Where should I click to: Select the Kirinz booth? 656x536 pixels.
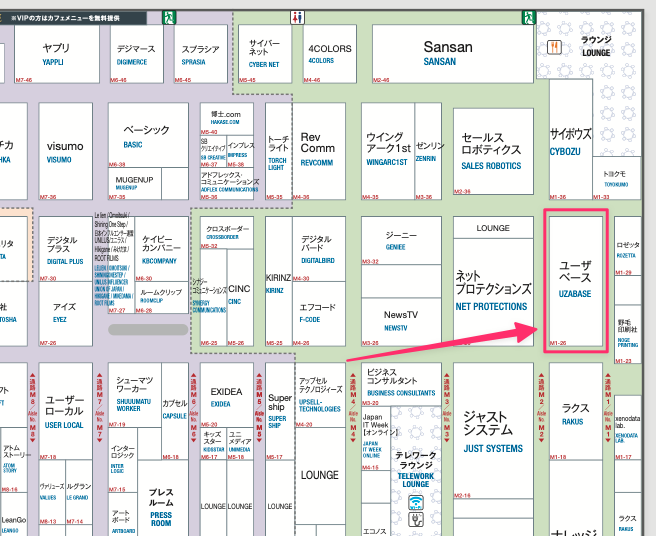click(x=279, y=281)
